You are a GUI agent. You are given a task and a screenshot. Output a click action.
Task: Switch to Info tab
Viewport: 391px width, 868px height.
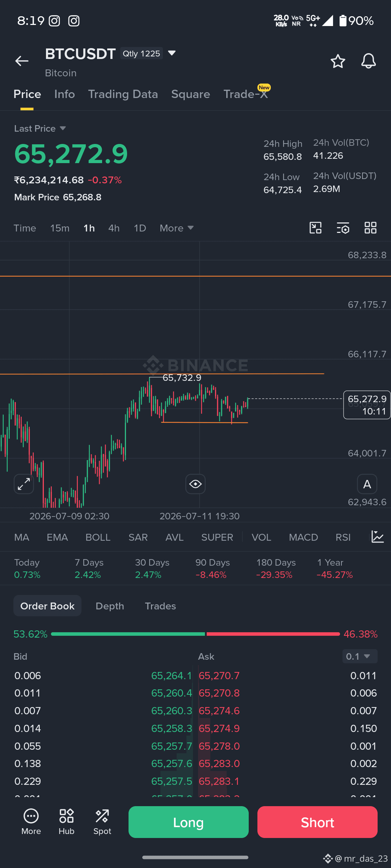click(x=64, y=94)
